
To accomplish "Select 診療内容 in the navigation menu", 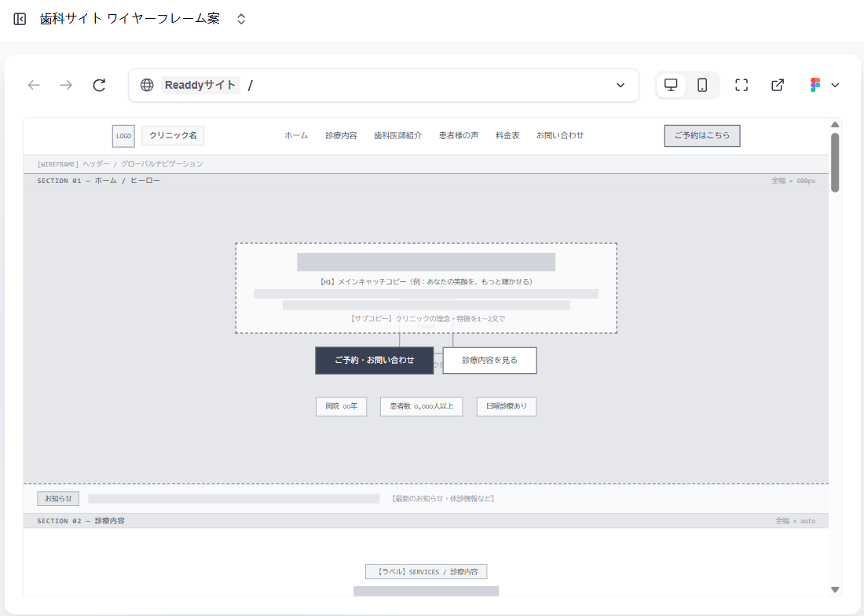I will [x=341, y=136].
